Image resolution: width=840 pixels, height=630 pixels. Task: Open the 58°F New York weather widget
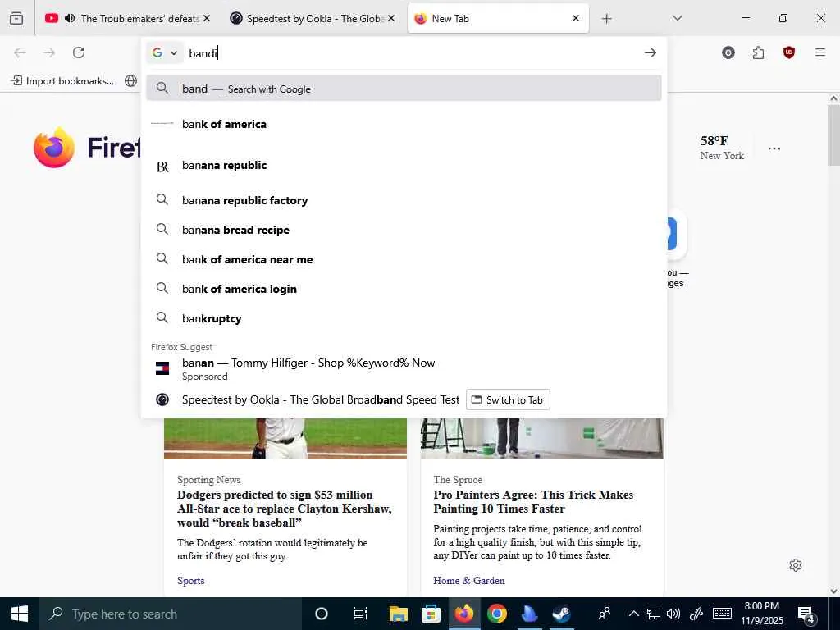click(722, 148)
